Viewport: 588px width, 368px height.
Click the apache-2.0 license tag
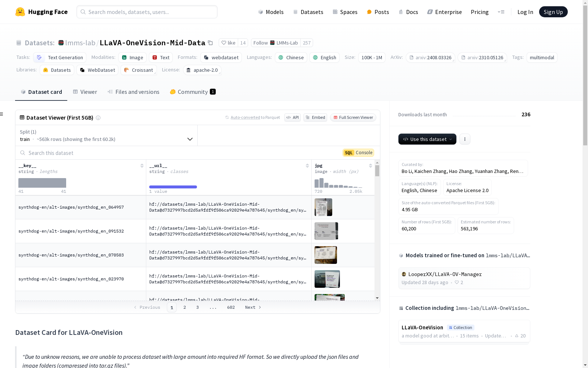[x=202, y=70]
